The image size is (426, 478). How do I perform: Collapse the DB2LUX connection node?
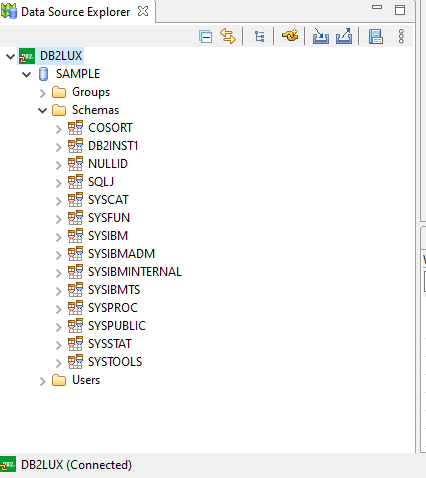point(10,56)
